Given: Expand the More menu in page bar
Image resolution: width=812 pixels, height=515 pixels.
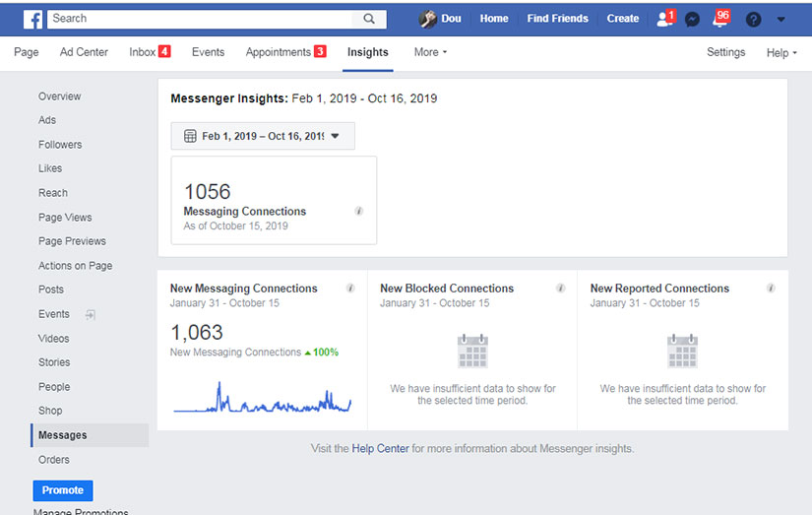Looking at the screenshot, I should [x=430, y=52].
